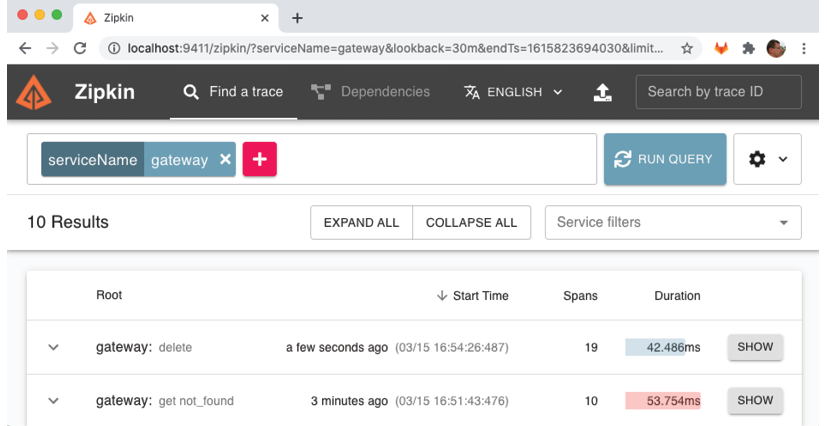Screen dimensions: 827x426
Task: Sort by Start Time column header
Action: pos(473,296)
